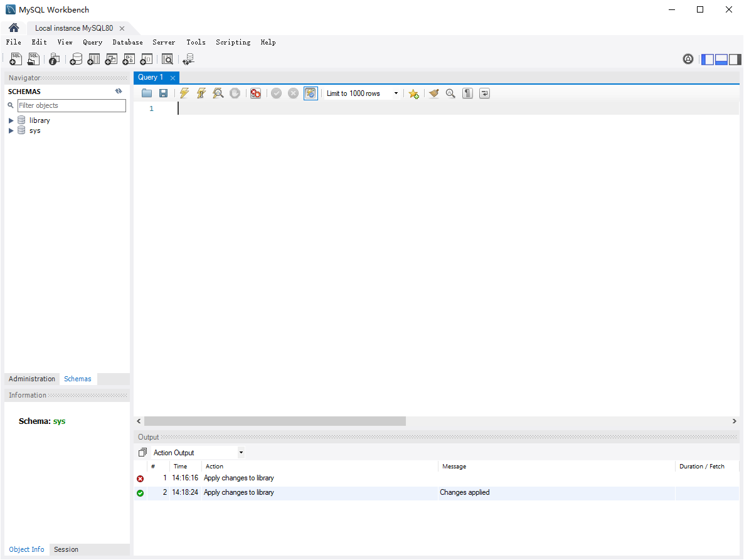
Task: Select output row with Changes applied
Action: pos(437,493)
